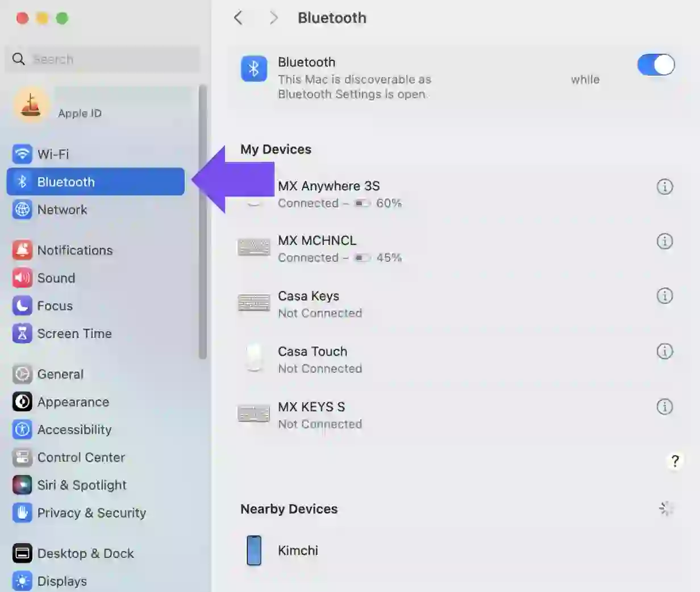This screenshot has height=592, width=700.
Task: Go back with the left chevron
Action: coord(238,18)
